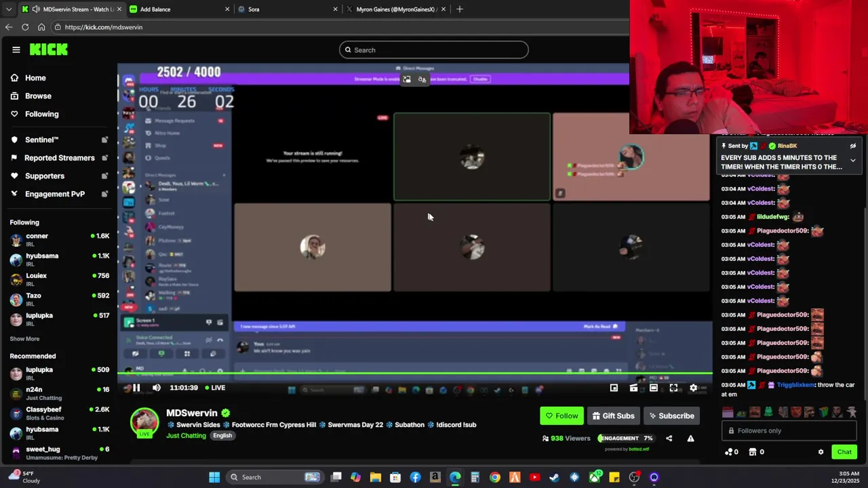Switch to Sora browser tab
This screenshot has height=488, width=868.
(x=288, y=9)
